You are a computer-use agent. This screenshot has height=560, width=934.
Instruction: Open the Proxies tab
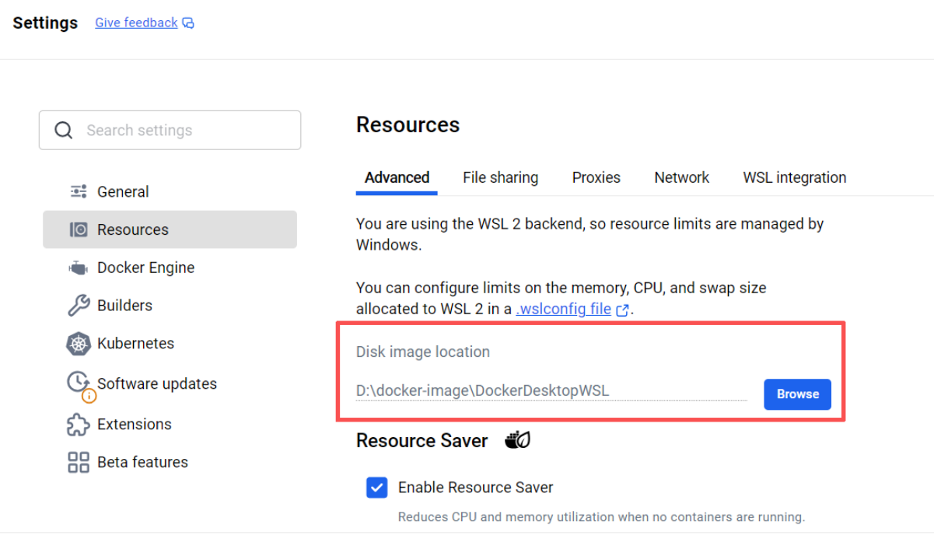tap(596, 177)
